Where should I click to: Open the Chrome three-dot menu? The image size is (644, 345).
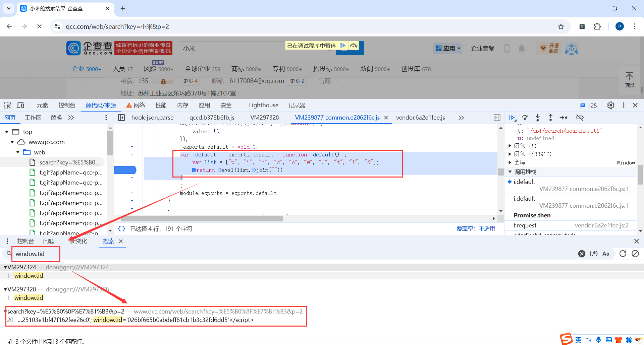coord(635,26)
